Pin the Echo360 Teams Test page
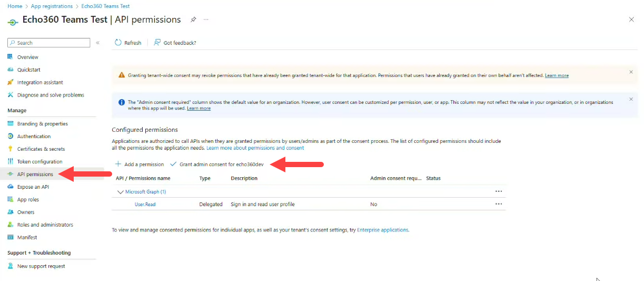 point(193,20)
